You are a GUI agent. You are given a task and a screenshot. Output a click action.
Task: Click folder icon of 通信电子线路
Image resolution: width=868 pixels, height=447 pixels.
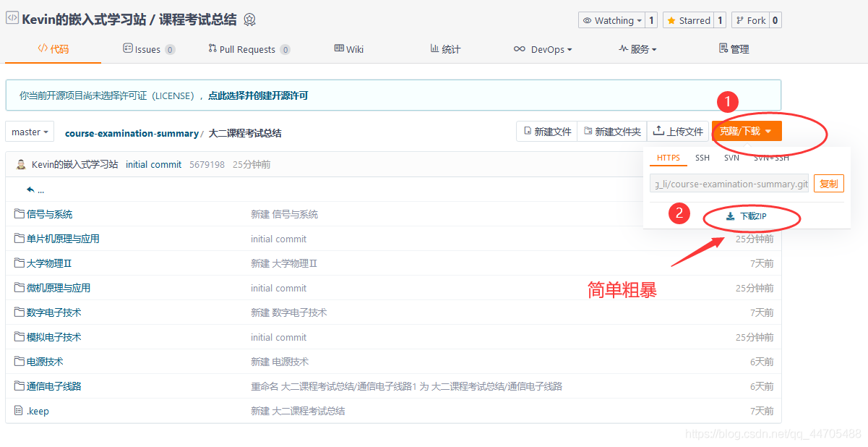19,386
